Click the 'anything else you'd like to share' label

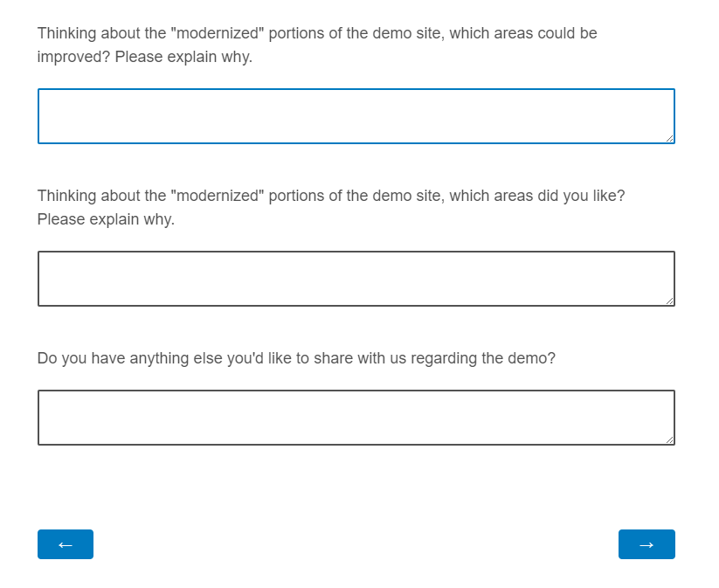coord(296,358)
